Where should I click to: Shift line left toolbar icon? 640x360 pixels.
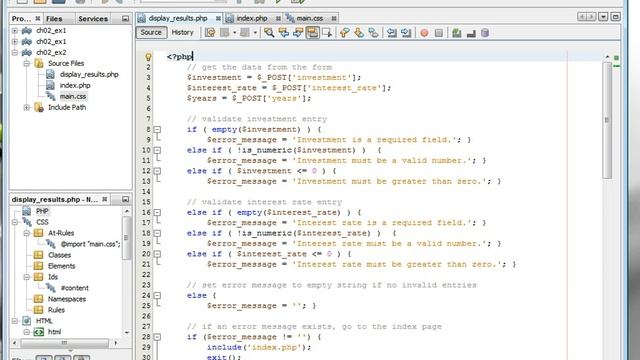click(x=391, y=33)
